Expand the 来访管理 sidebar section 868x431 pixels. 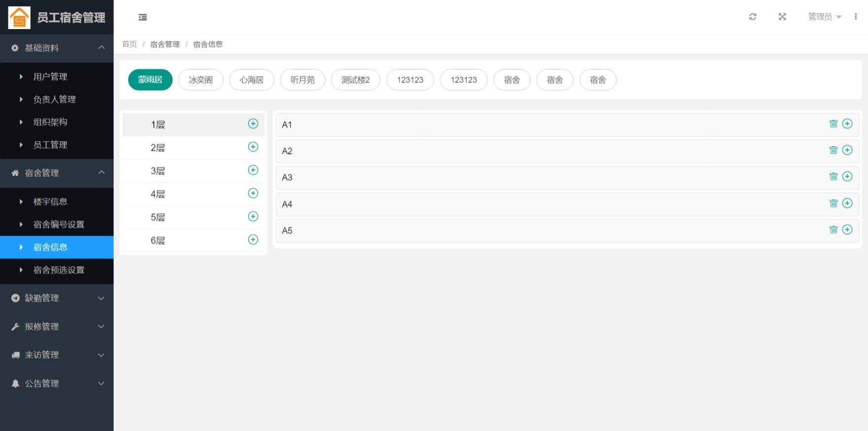tap(57, 355)
